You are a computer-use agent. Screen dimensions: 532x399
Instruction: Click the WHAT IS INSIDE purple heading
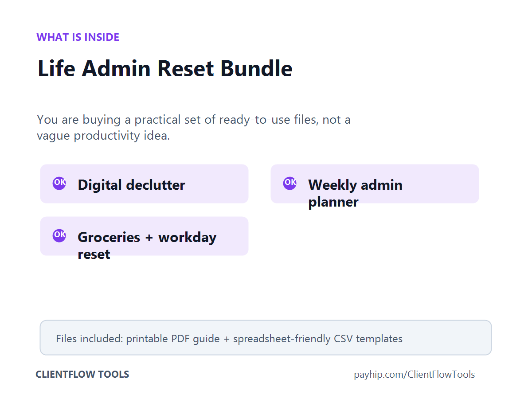[78, 37]
